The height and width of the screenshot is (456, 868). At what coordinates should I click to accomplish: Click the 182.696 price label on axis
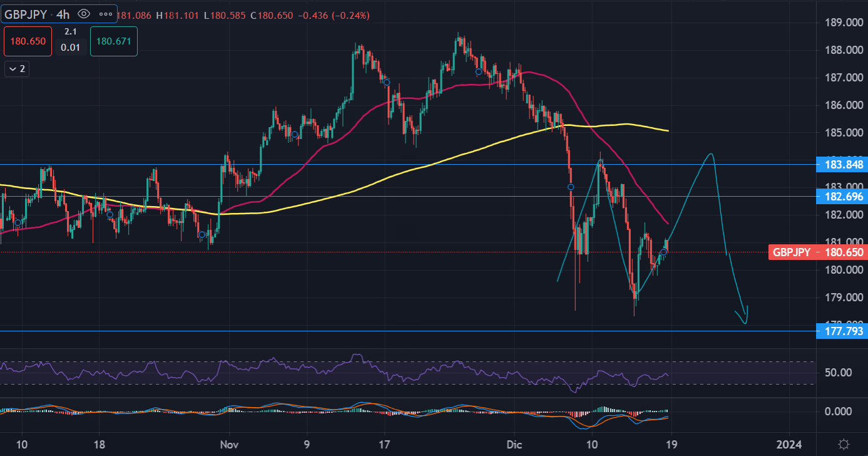coord(842,197)
